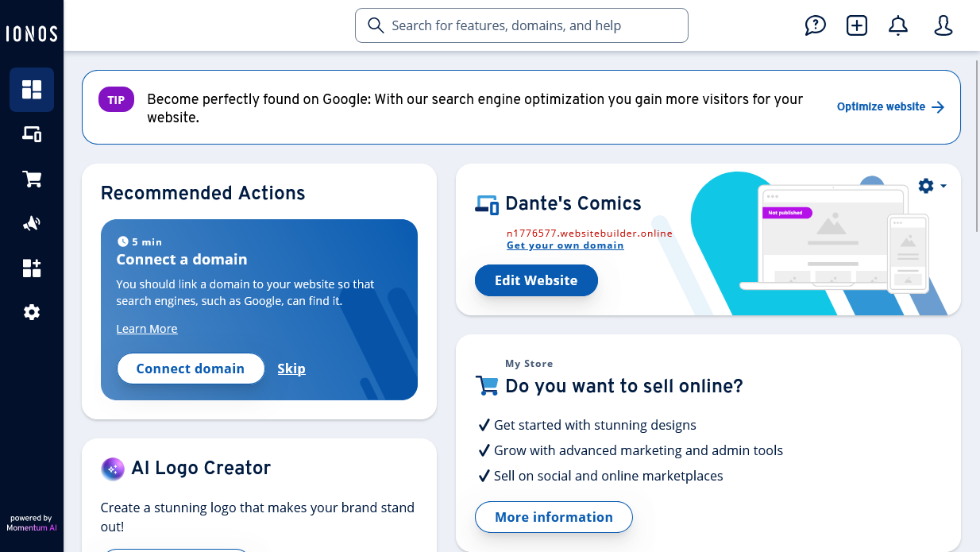Image resolution: width=980 pixels, height=552 pixels.
Task: Open the settings gear in sidebar
Action: click(x=32, y=312)
